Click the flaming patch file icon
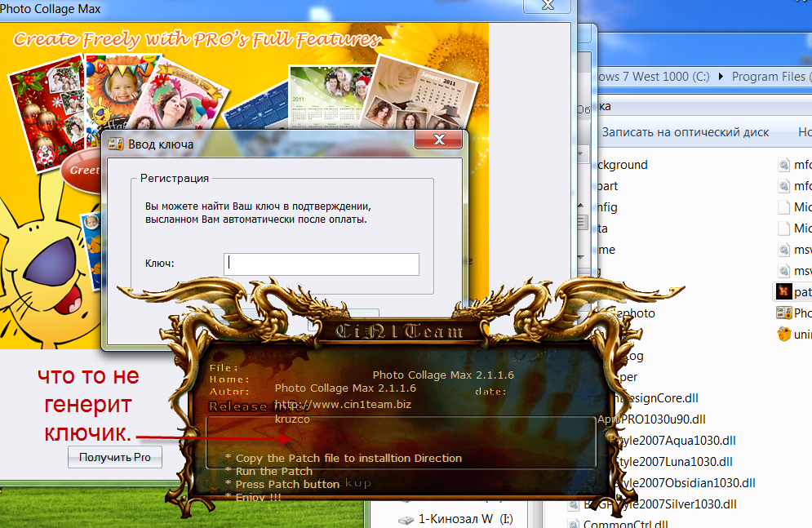The image size is (812, 528). tap(783, 291)
